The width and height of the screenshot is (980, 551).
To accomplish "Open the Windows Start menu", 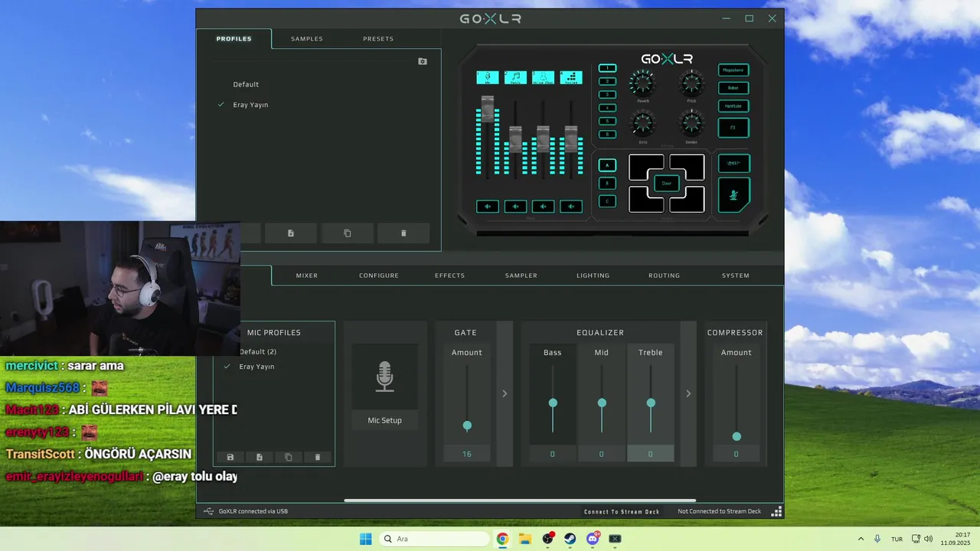I will point(366,539).
